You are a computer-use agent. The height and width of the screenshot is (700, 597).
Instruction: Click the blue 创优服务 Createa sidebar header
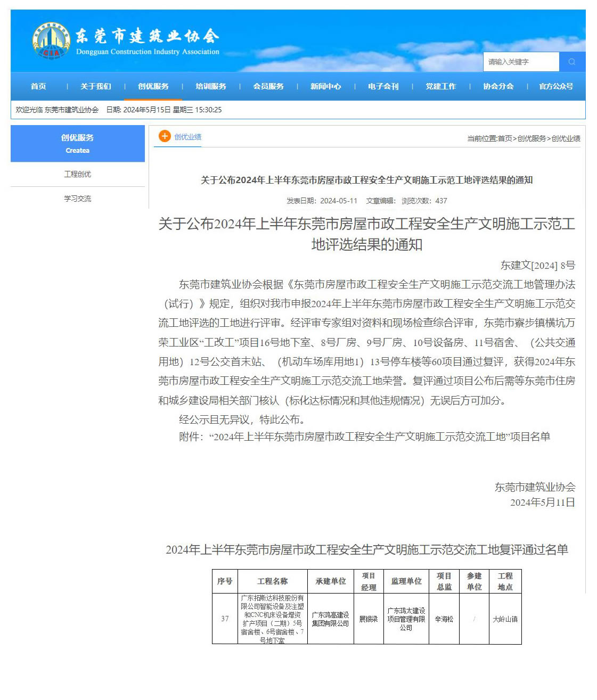78,143
